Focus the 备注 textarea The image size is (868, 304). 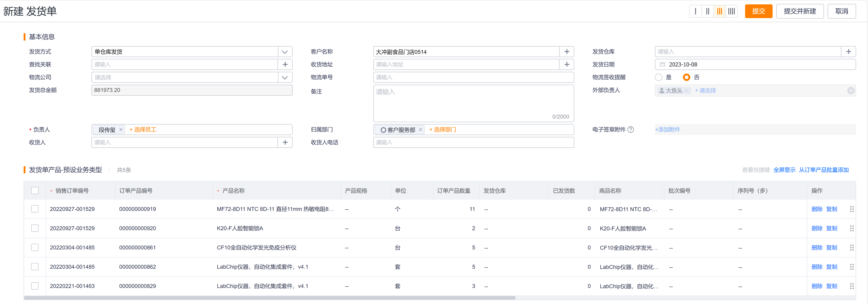pyautogui.click(x=473, y=103)
